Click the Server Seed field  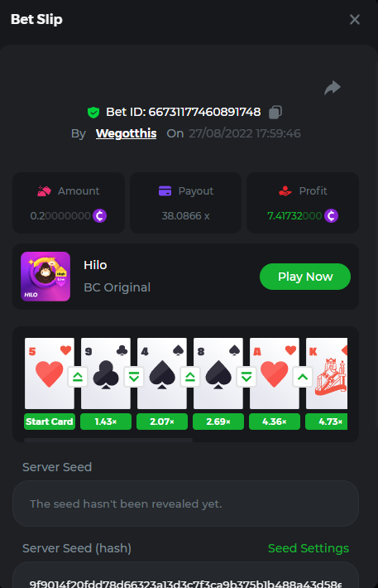point(185,504)
